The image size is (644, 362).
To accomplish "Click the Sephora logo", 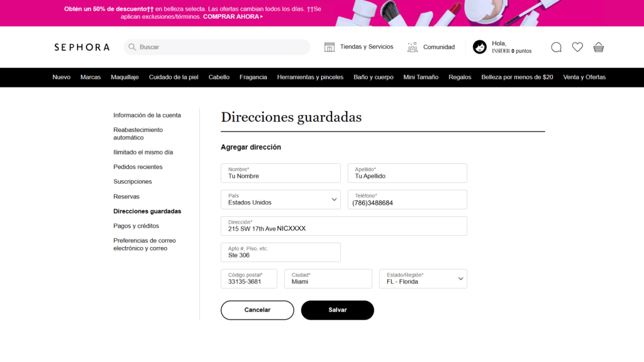I will coord(82,47).
